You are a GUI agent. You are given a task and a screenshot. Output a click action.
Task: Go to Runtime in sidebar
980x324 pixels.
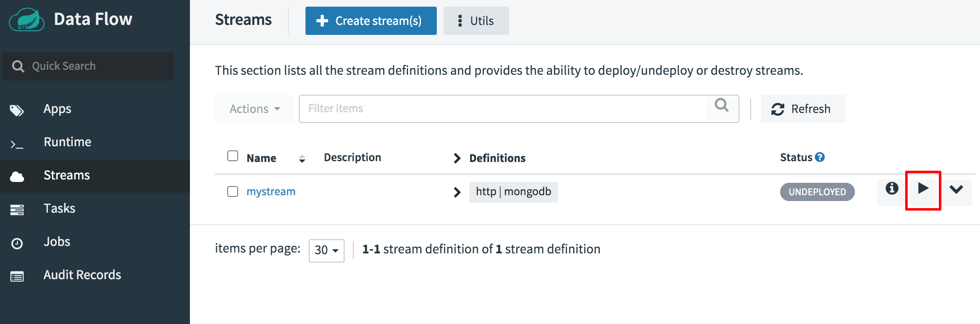[x=67, y=142]
